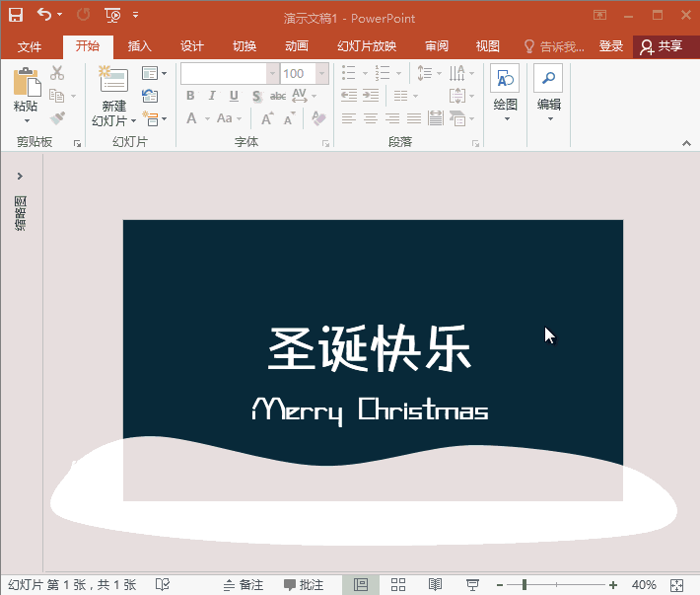Open the font size dropdown
This screenshot has height=595, width=700.
[321, 74]
